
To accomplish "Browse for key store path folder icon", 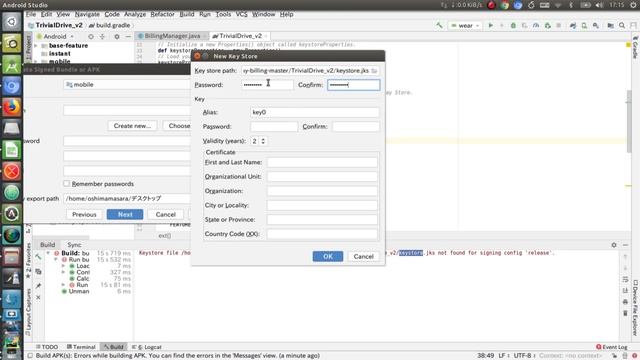I will pyautogui.click(x=374, y=71).
